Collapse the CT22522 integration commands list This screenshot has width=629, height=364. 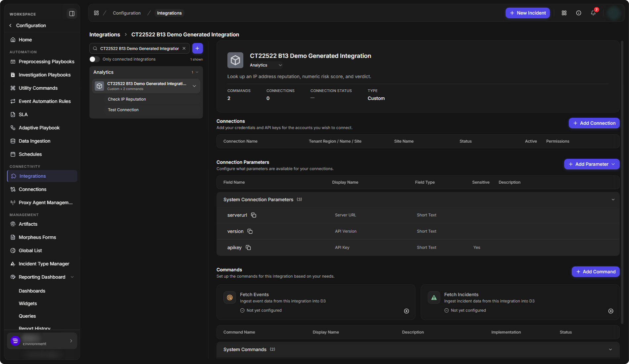coord(194,86)
